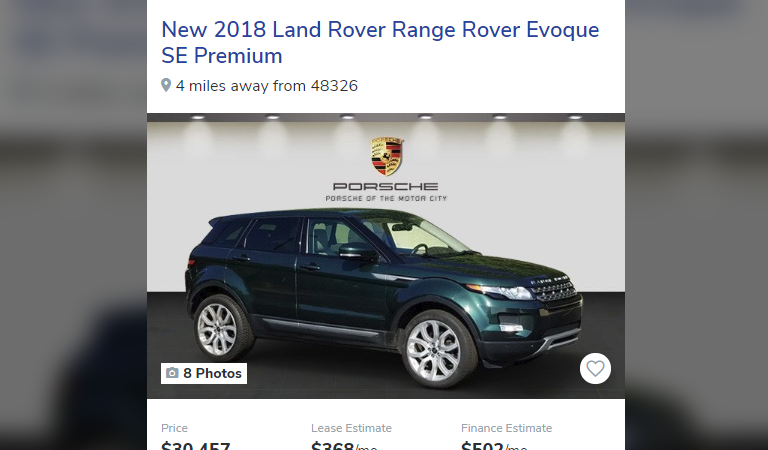Image resolution: width=768 pixels, height=450 pixels.
Task: Click the car's front wheel in photo
Action: [435, 350]
